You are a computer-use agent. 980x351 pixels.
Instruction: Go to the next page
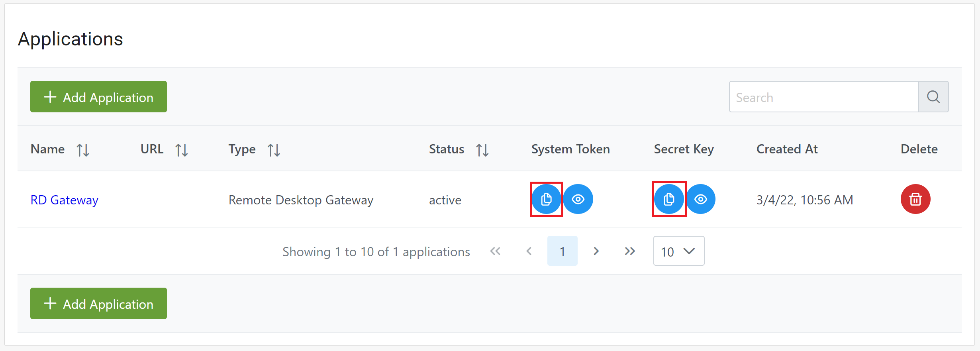pos(596,251)
